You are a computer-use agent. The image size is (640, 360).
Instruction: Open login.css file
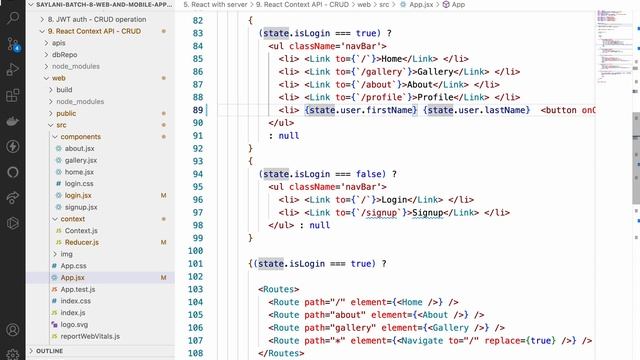click(x=79, y=184)
